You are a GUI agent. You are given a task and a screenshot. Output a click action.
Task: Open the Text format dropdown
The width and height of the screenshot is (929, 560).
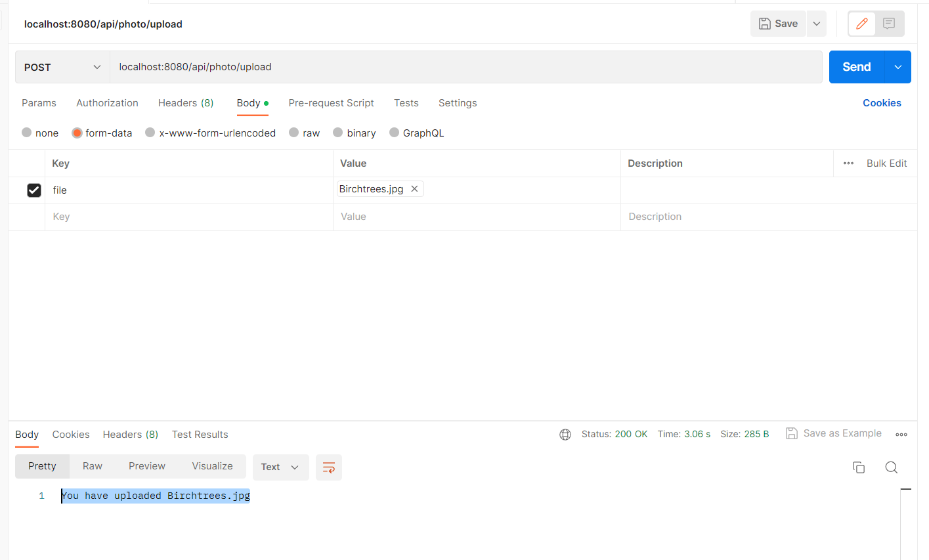280,467
